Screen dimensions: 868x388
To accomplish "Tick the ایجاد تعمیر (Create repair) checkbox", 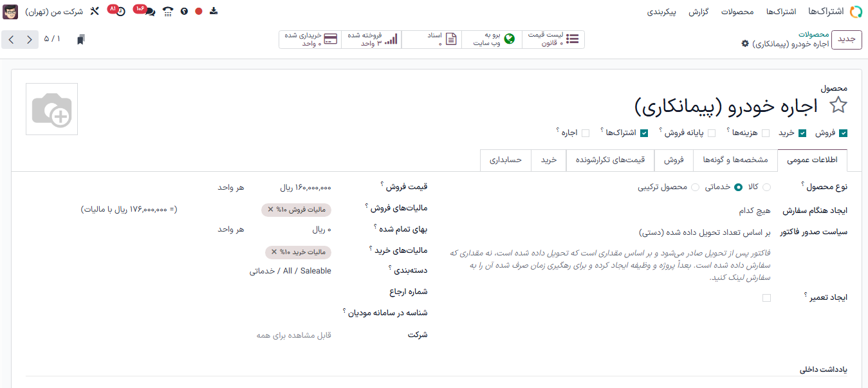I will tap(766, 298).
